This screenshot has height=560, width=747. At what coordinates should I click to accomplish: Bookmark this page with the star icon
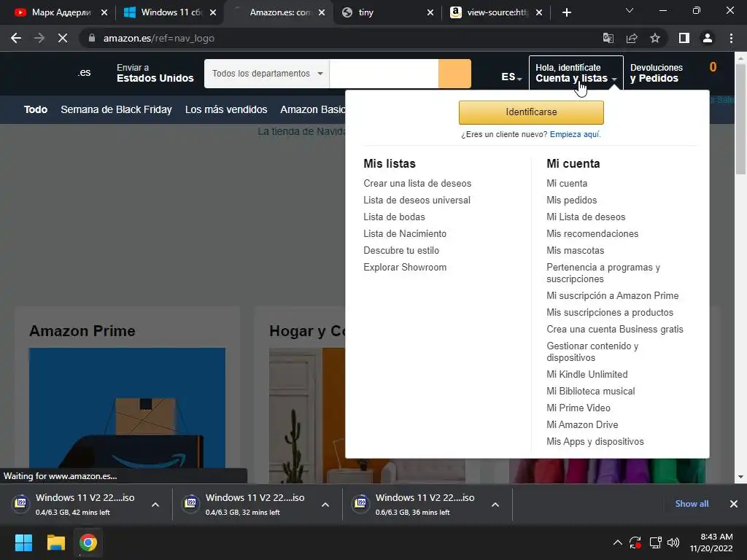655,38
